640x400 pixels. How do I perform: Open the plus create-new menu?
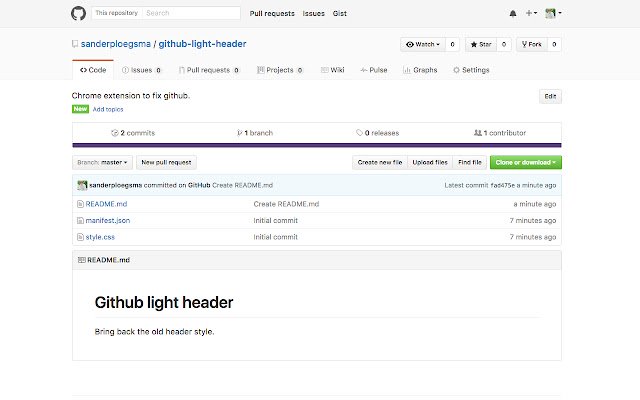click(x=531, y=13)
